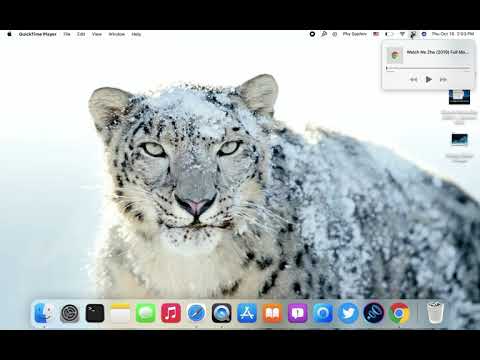Click the Chrome artwork in Now Playing popup
The image size is (480, 360).
[395, 55]
